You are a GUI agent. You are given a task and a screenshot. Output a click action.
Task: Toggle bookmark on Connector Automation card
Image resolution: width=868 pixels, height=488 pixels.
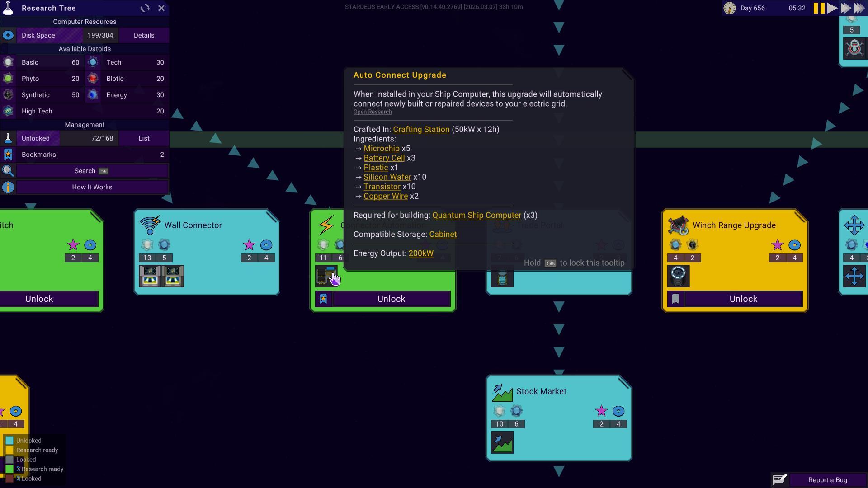coord(323,299)
